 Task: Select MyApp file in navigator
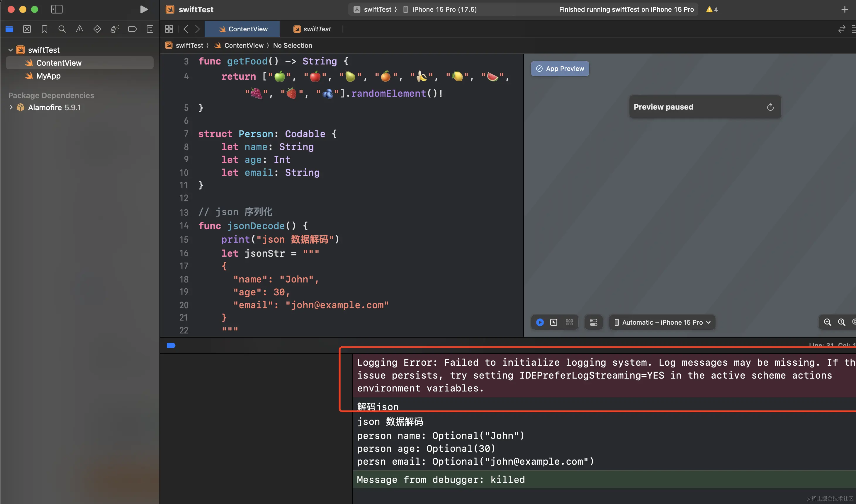coord(48,76)
